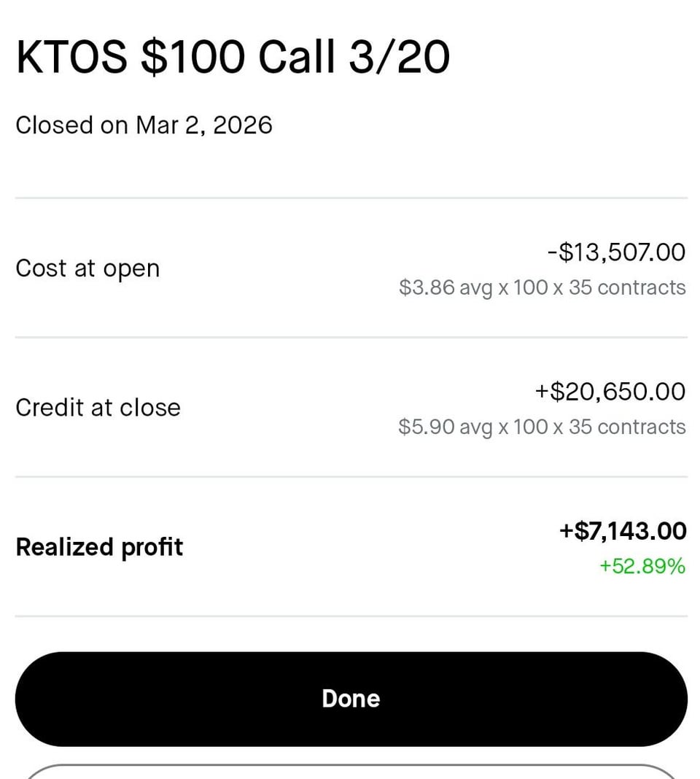Viewport: 700px width, 779px height.
Task: Select the $100 strike price in title
Action: (x=192, y=57)
